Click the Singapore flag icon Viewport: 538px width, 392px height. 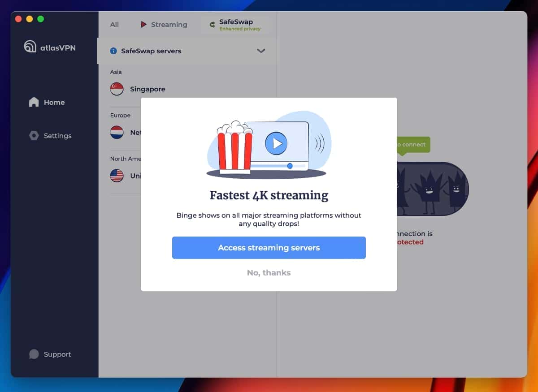point(117,89)
